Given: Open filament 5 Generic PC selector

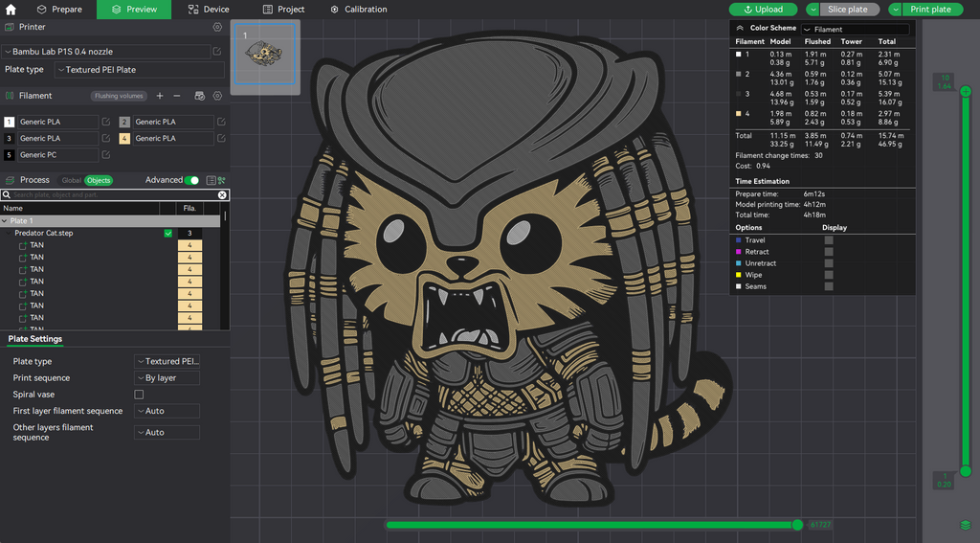Looking at the screenshot, I should tap(57, 154).
